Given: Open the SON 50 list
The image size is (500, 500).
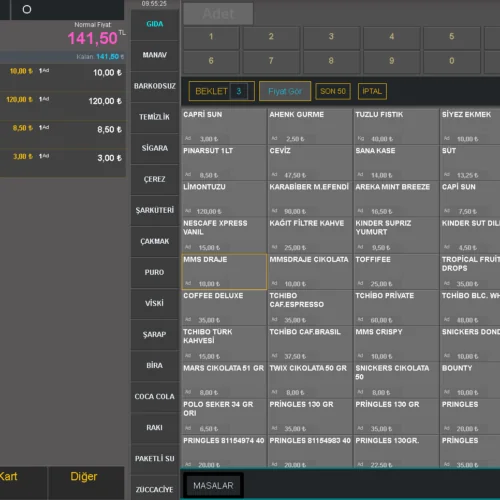Looking at the screenshot, I should pos(333,91).
